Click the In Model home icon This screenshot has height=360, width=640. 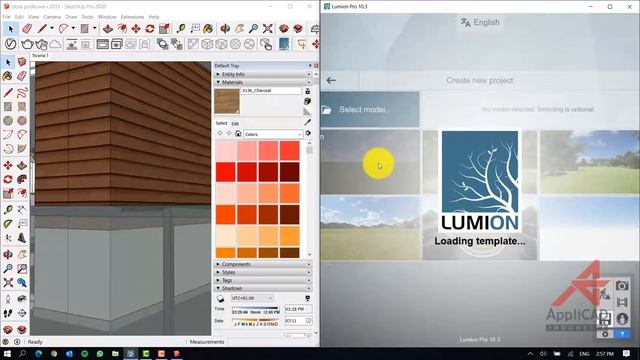[238, 134]
